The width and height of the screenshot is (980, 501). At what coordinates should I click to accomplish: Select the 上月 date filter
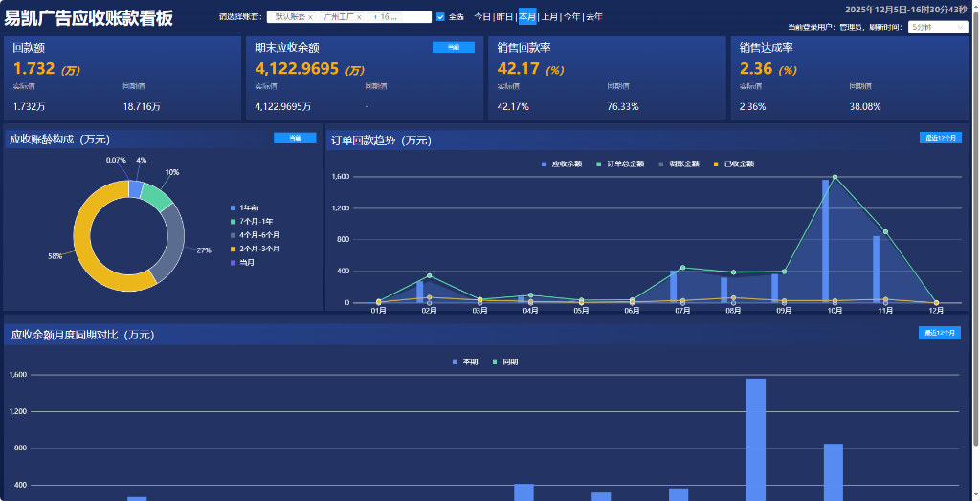tap(549, 17)
